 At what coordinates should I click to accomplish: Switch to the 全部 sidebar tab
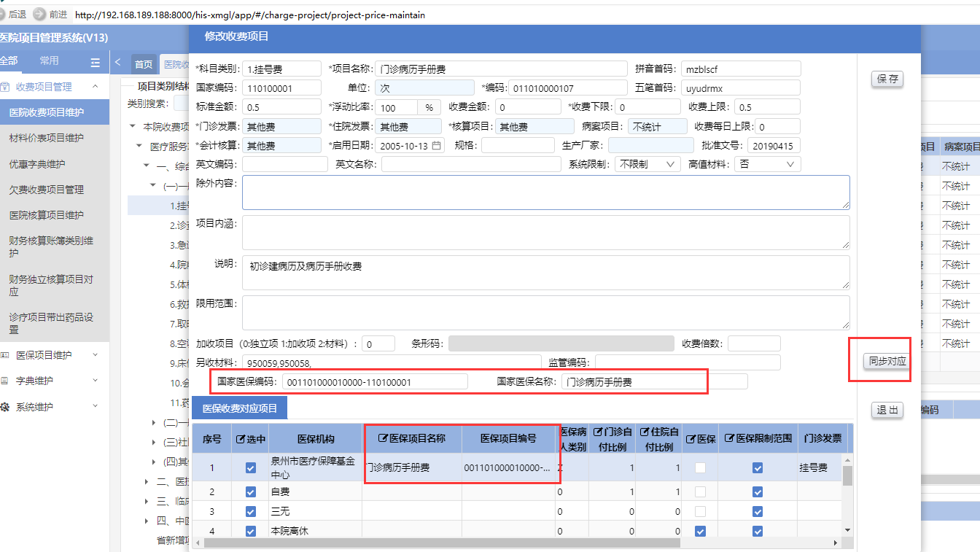coord(8,61)
